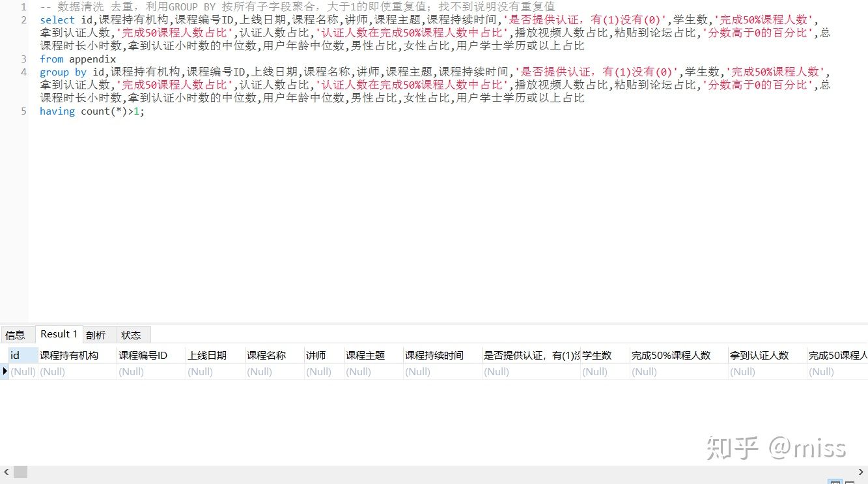
Task: Click line number 5 in the editor gutter
Action: pyautogui.click(x=23, y=111)
